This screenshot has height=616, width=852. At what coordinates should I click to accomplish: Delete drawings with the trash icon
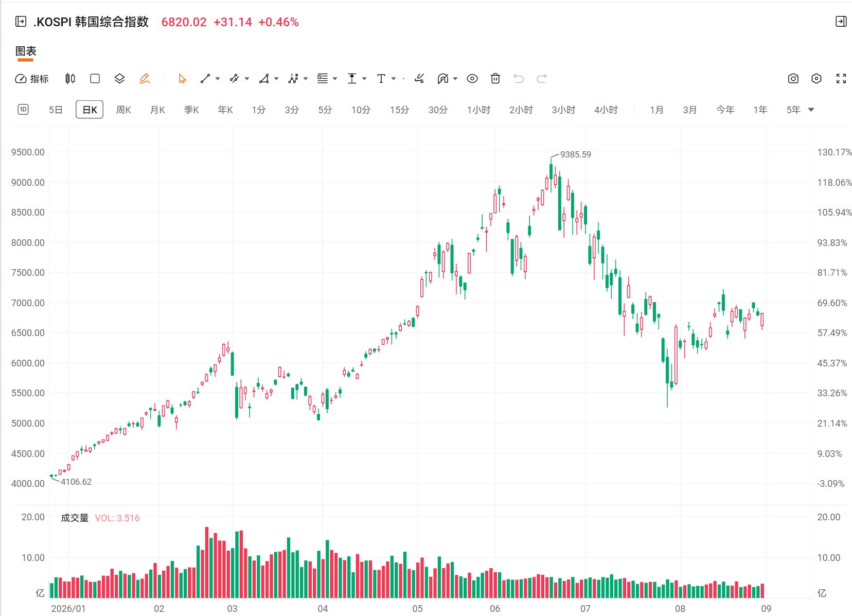[x=495, y=79]
